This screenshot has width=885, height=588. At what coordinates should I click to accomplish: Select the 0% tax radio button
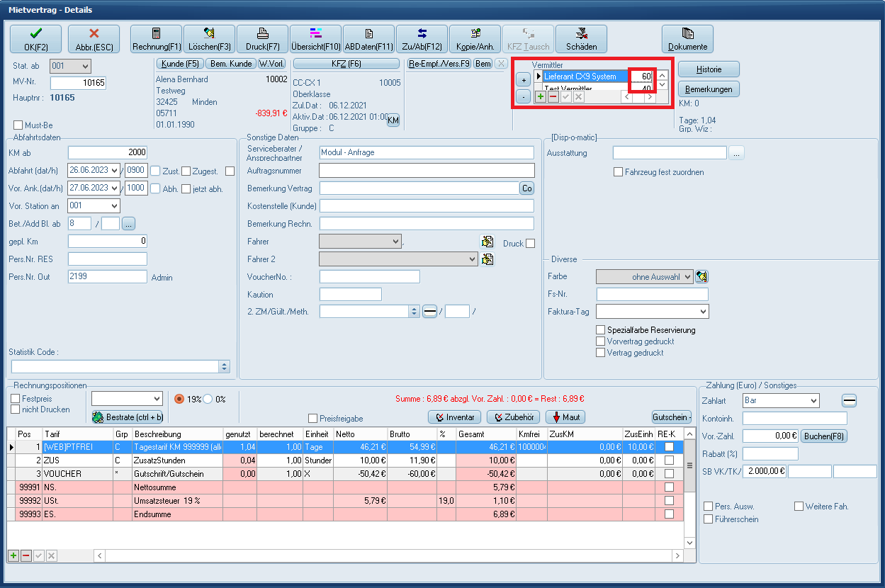pos(209,399)
